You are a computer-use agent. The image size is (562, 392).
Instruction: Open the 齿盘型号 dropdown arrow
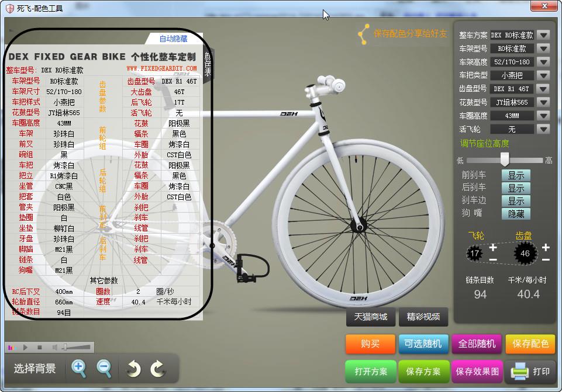point(544,89)
